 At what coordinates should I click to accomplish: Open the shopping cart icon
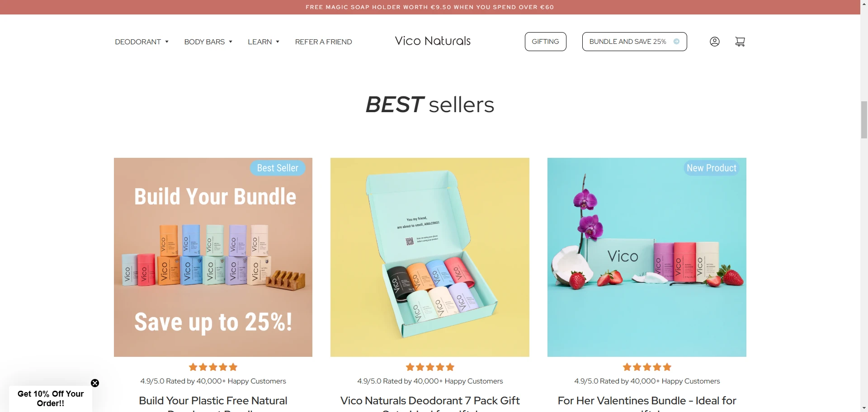[x=740, y=42]
